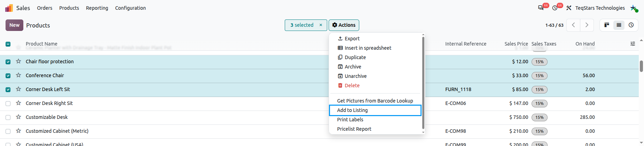Click the product list vertical scrollbar
Viewport: 644px width, 146px height.
click(641, 66)
